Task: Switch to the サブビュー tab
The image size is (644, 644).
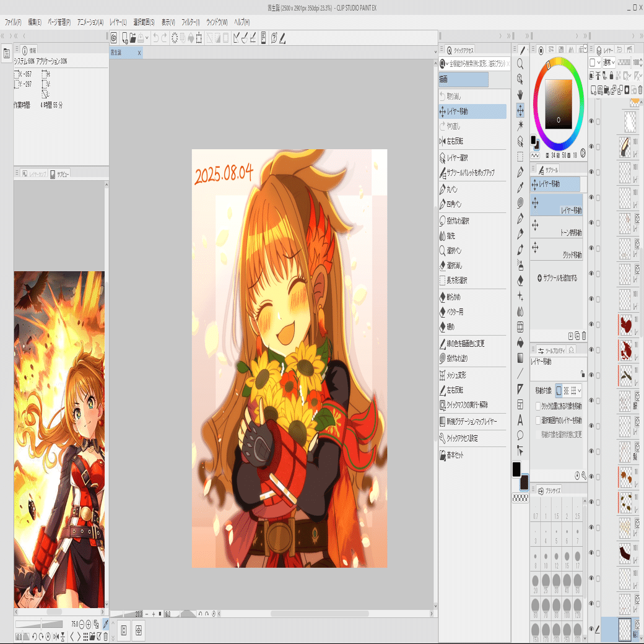Action: (59, 174)
